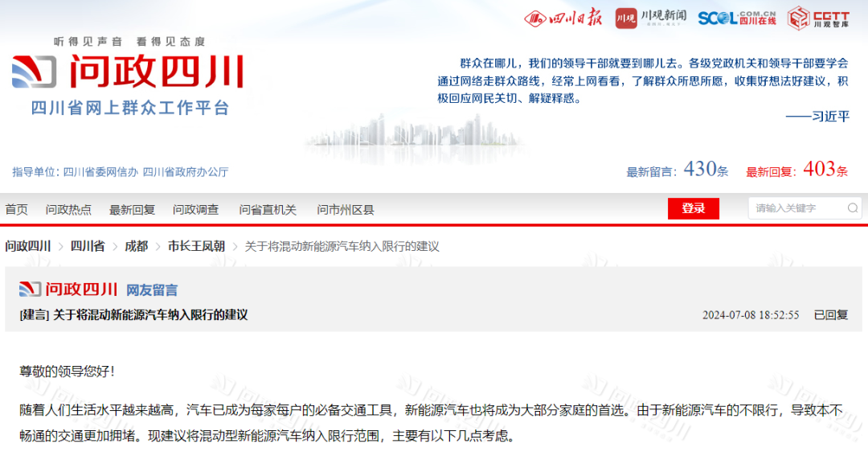Click the 问政四川 breadcrumb link
This screenshot has height=456, width=868.
click(x=27, y=246)
